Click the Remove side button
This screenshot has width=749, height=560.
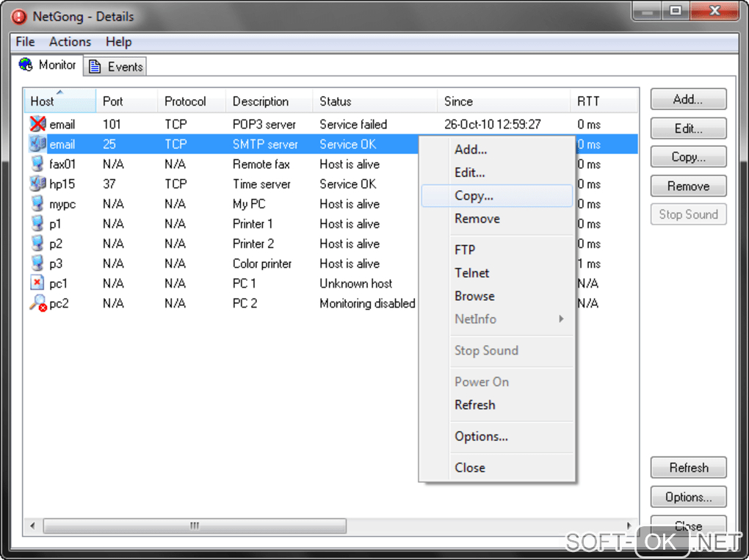click(x=688, y=186)
